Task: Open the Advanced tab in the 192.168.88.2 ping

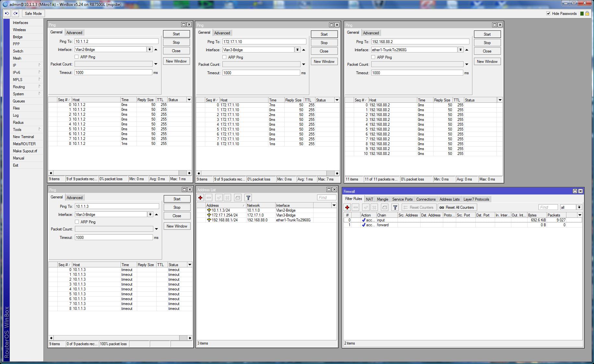Action: 371,32
